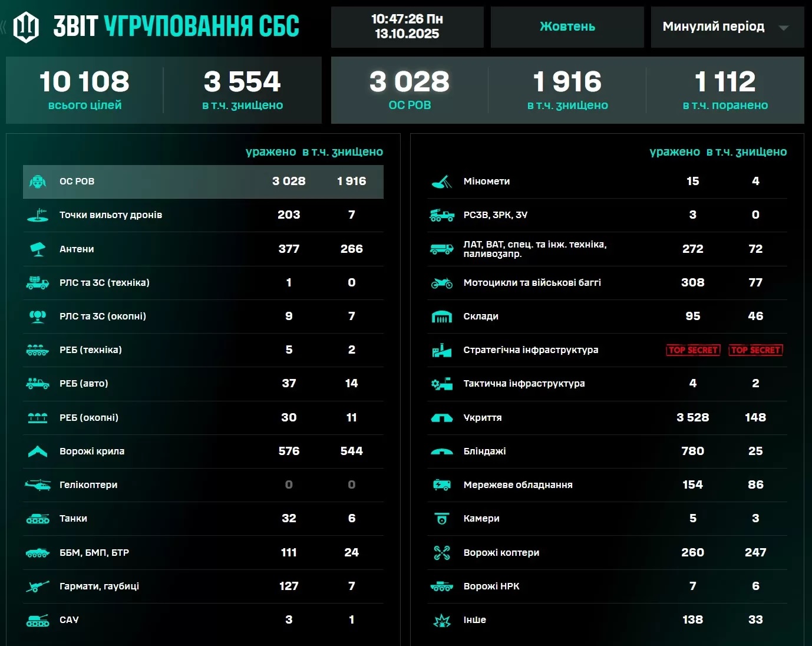
Task: Click the 10 108 всього цілей summary card
Action: pos(84,90)
